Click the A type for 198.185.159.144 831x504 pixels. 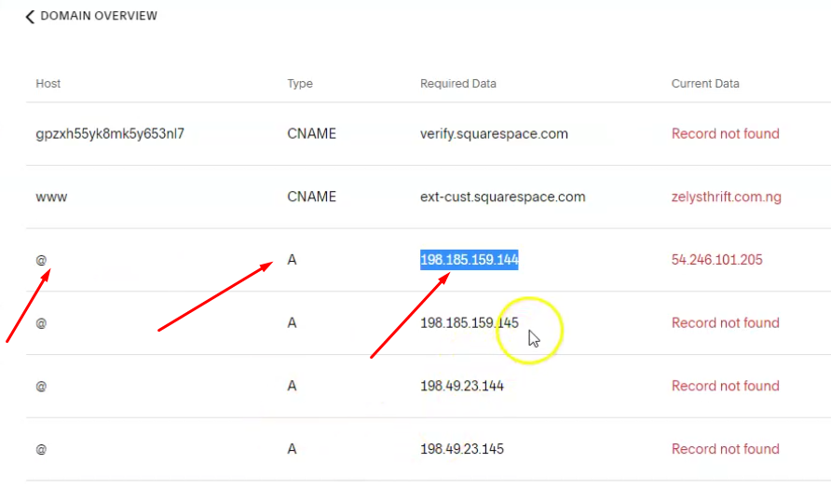(x=292, y=260)
